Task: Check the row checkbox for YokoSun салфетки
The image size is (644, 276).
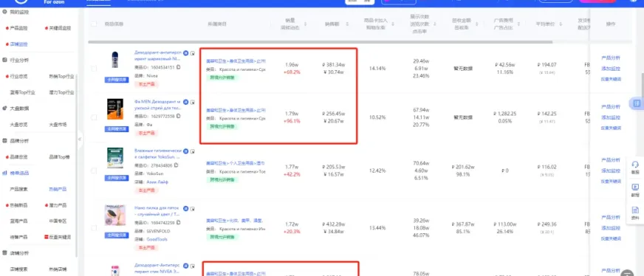Action: point(94,170)
